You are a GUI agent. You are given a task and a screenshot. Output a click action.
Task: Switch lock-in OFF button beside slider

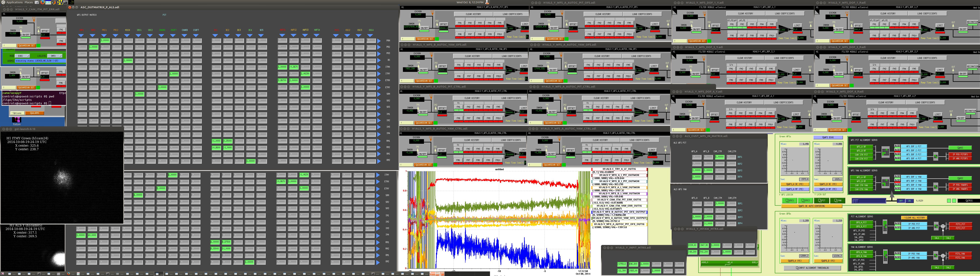(x=901, y=201)
